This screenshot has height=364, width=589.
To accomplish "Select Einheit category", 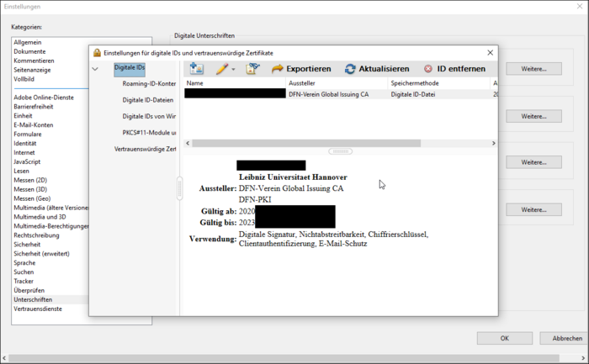I will coord(23,116).
